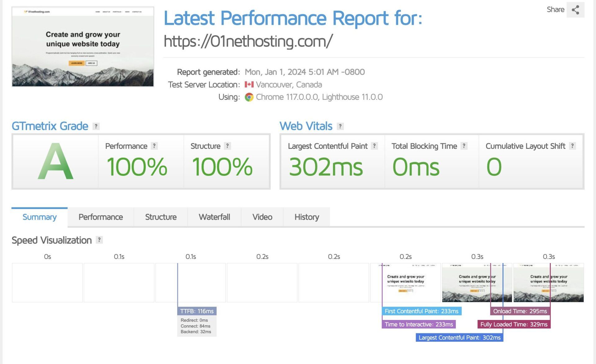Click the Structure tab link
596x364 pixels.
[x=160, y=217]
